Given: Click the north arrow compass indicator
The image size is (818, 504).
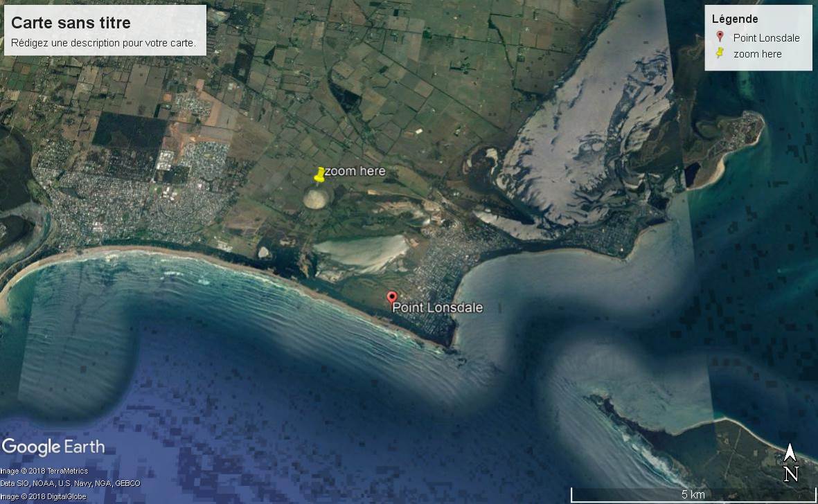Looking at the screenshot, I should click(790, 453).
